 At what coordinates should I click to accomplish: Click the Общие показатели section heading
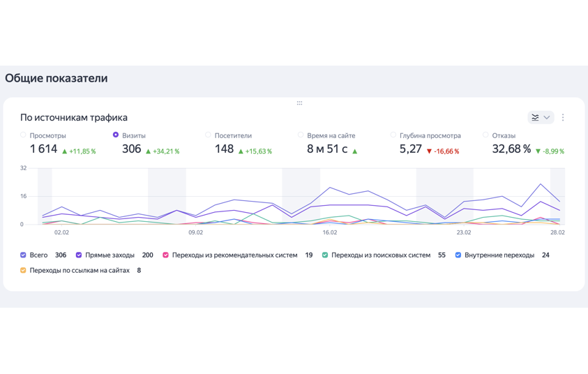pos(56,78)
